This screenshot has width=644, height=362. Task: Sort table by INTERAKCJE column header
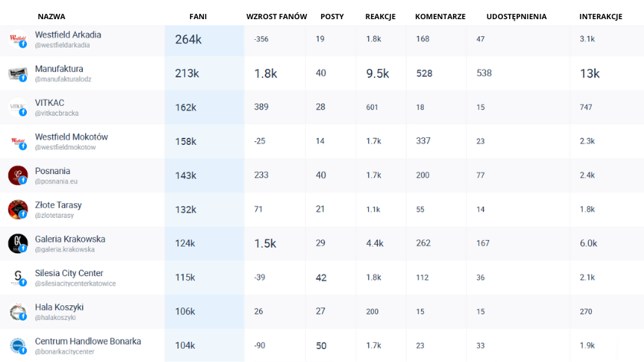pos(600,16)
